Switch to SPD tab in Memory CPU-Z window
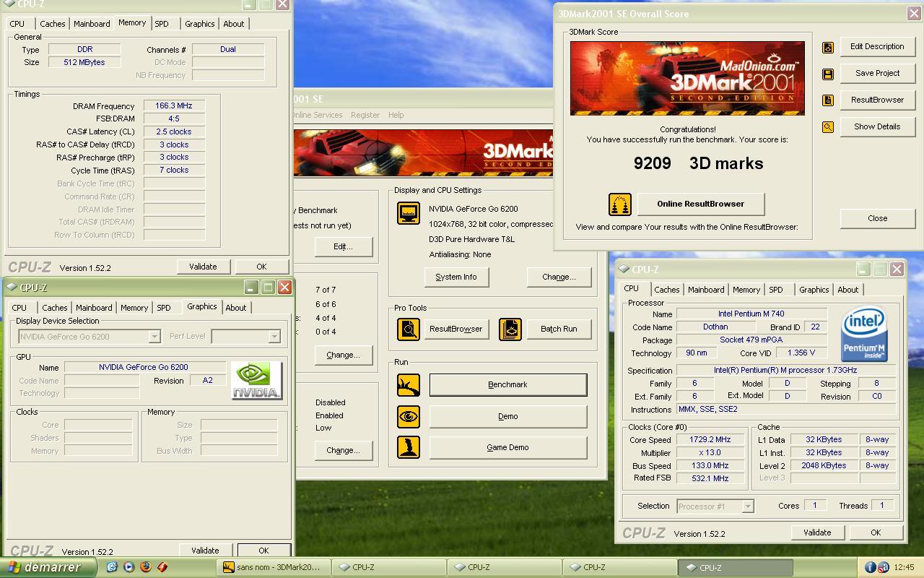Screen dimensions: 924x578 pyautogui.click(x=162, y=24)
